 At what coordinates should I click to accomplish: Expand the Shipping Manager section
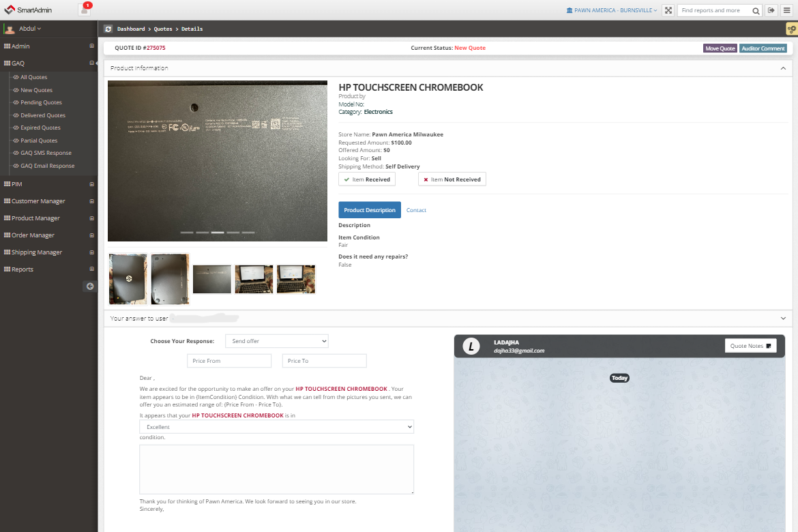pyautogui.click(x=91, y=252)
